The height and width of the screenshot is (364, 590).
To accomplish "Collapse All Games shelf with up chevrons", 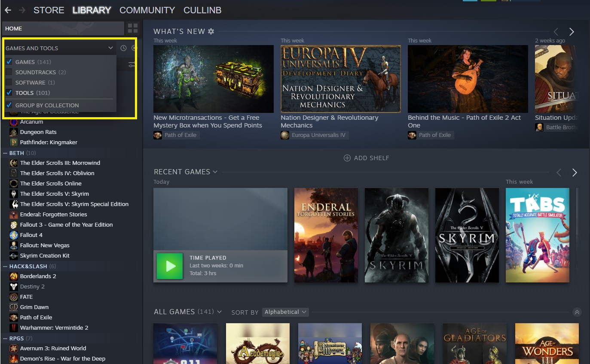I will tap(577, 312).
